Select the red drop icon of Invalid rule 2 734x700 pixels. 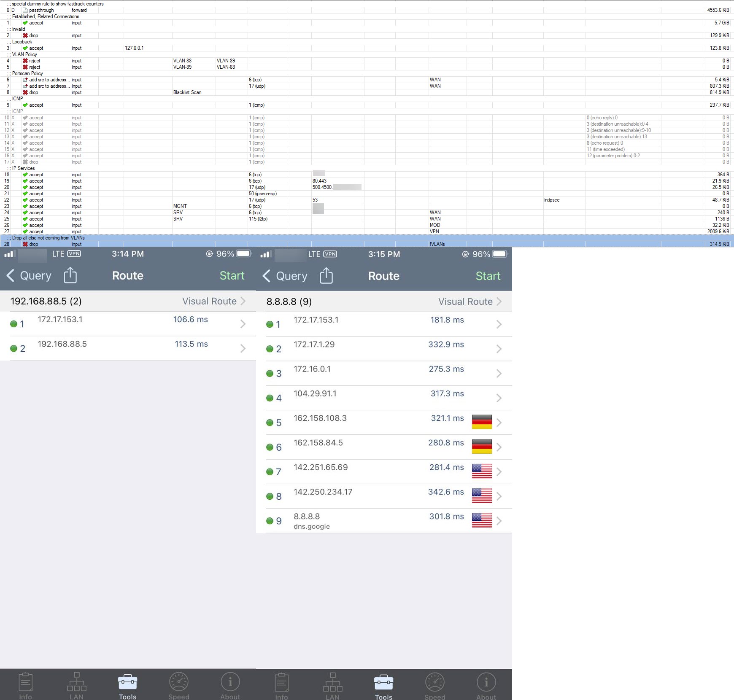[x=25, y=35]
